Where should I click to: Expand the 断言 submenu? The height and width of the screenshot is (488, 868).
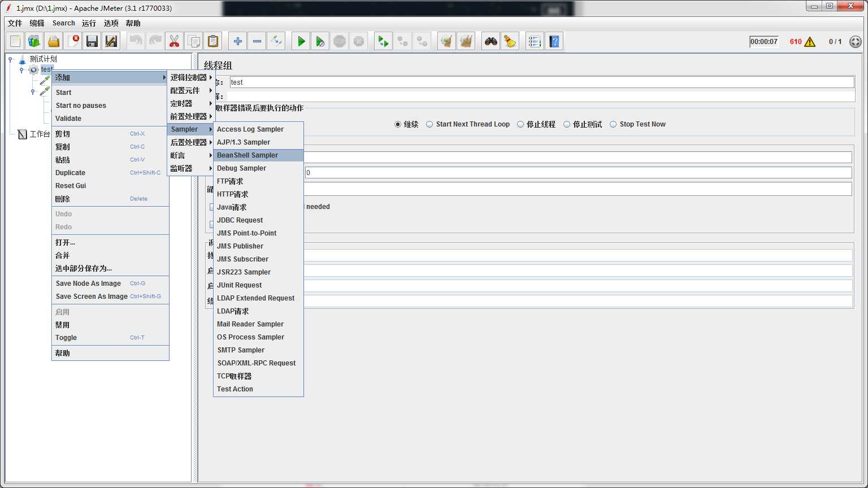pyautogui.click(x=190, y=155)
